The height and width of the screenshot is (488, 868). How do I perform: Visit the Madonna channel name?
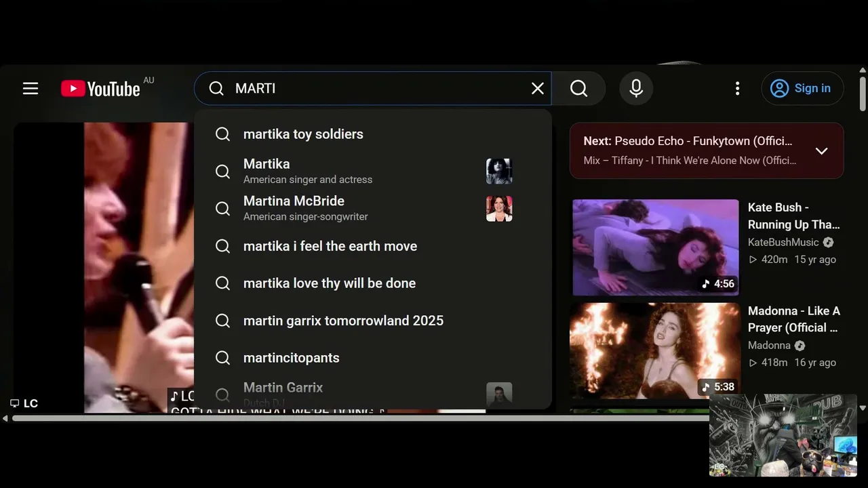tap(769, 346)
